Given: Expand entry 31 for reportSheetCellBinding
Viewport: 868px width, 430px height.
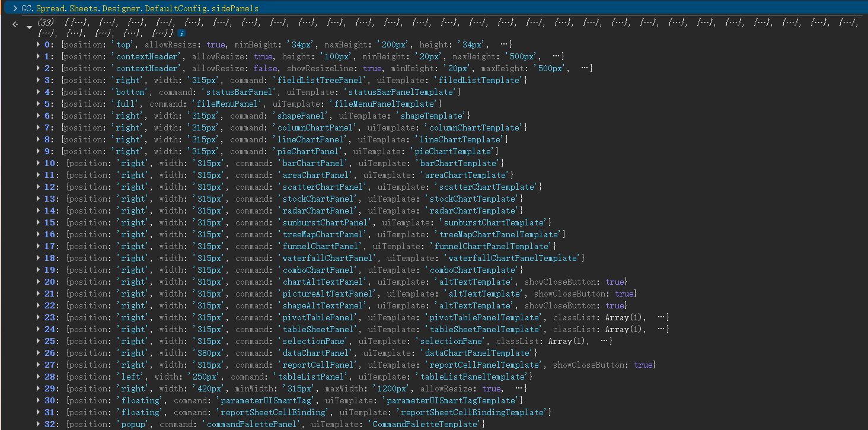Looking at the screenshot, I should (x=39, y=412).
